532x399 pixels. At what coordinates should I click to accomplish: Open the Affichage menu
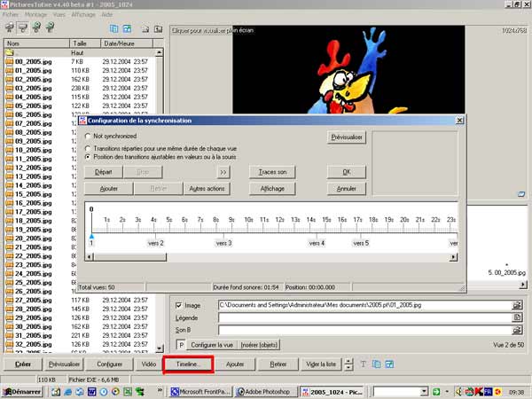(x=83, y=14)
